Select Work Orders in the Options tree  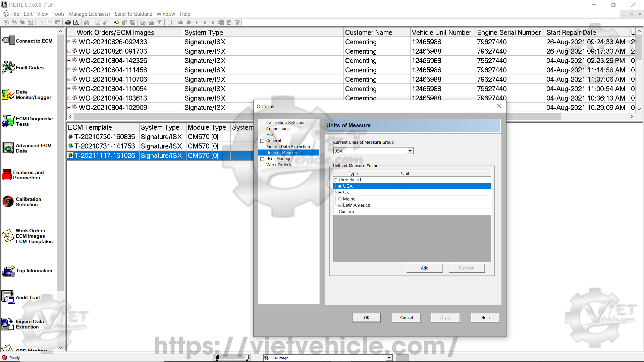[x=278, y=165]
